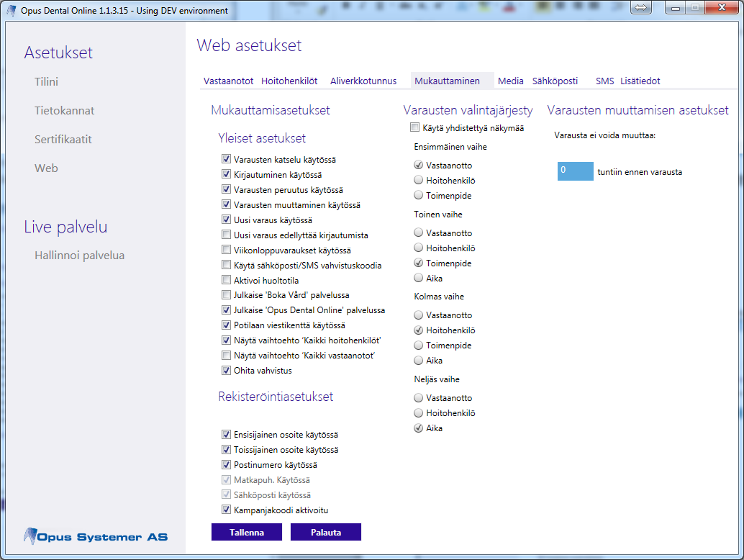Enable Käytä yhdistettyä näkymää
This screenshot has width=744, height=560.
tap(415, 127)
